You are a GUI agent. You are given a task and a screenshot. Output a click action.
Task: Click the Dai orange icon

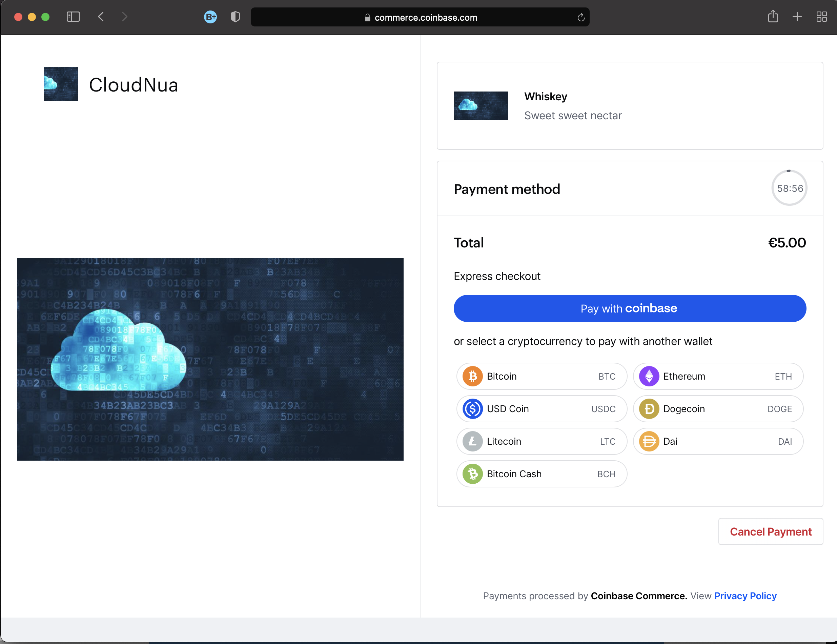[x=649, y=441]
